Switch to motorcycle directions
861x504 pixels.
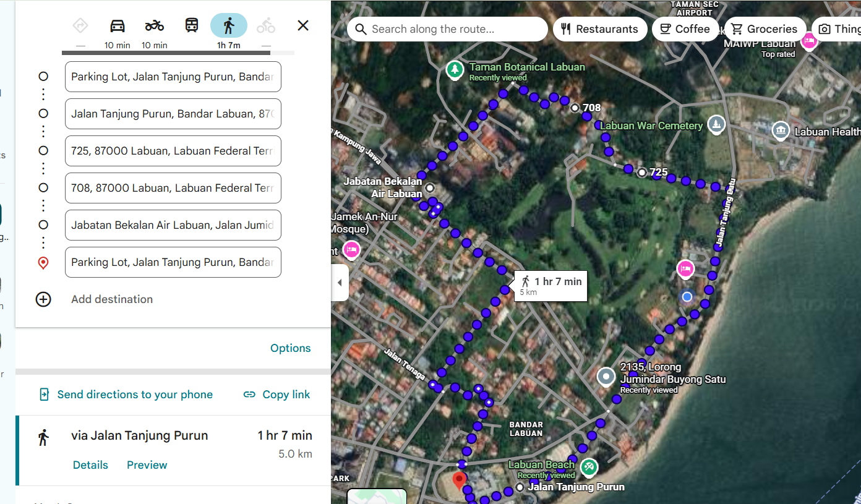point(155,25)
